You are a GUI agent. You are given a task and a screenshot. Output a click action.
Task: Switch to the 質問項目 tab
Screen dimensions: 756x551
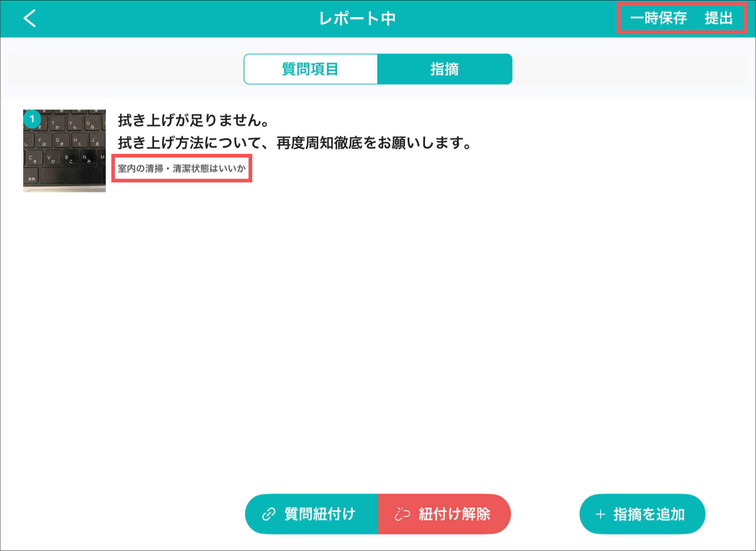310,69
